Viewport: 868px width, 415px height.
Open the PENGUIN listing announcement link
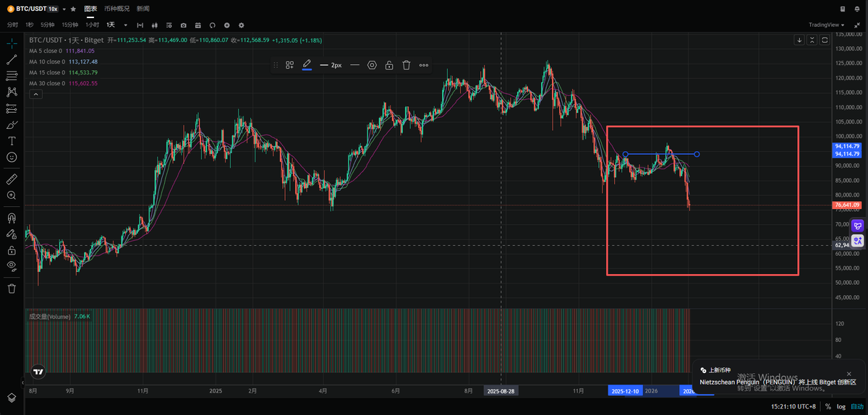[x=778, y=382]
